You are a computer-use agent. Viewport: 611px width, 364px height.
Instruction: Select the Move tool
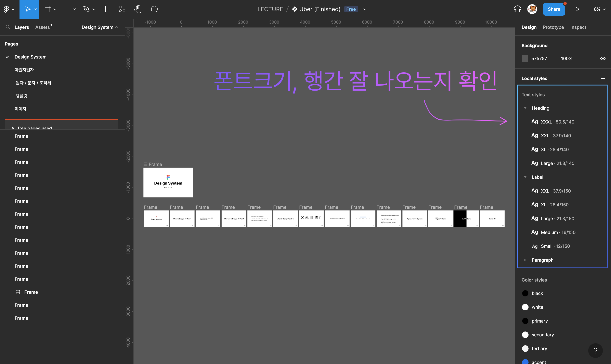[28, 9]
